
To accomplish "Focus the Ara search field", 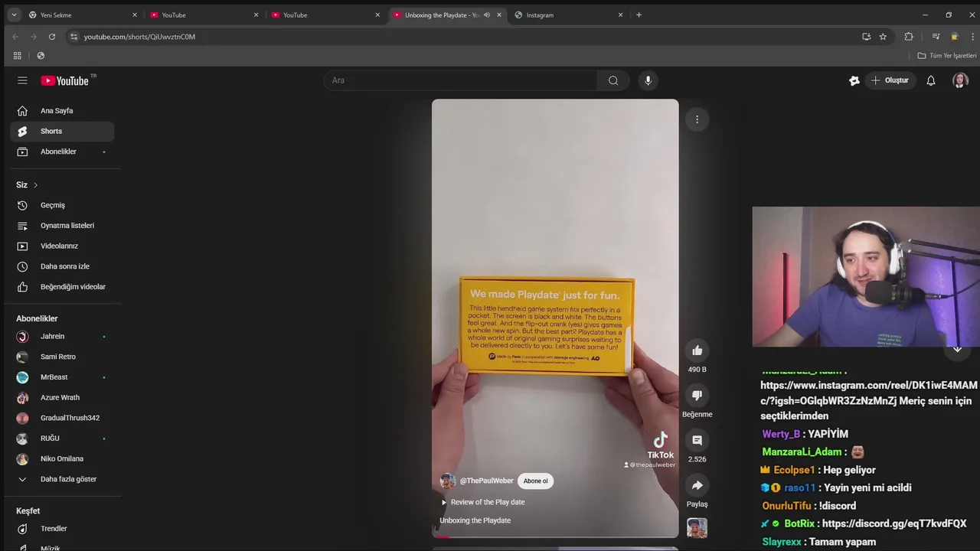I will (461, 80).
